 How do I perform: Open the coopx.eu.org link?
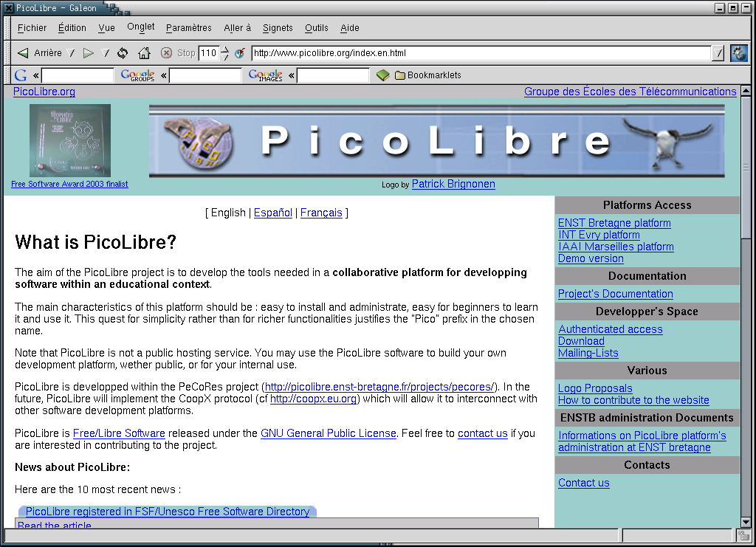click(x=313, y=399)
